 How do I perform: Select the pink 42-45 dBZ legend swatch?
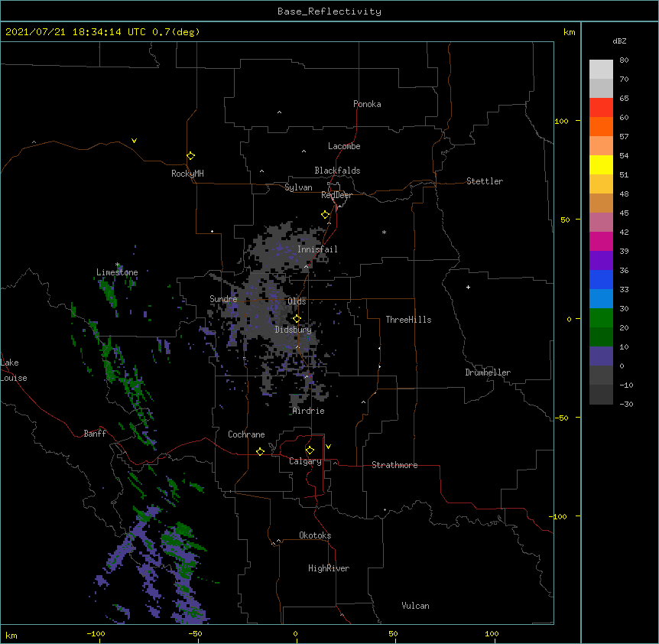(601, 223)
